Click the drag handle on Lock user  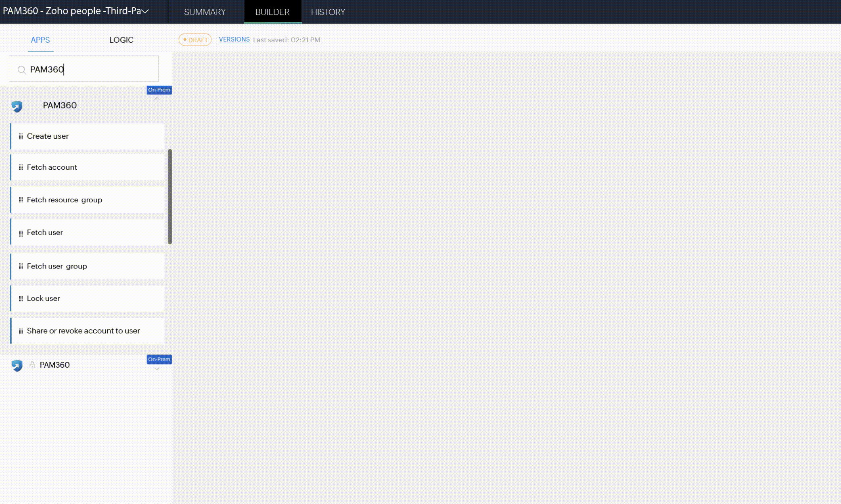pyautogui.click(x=21, y=298)
